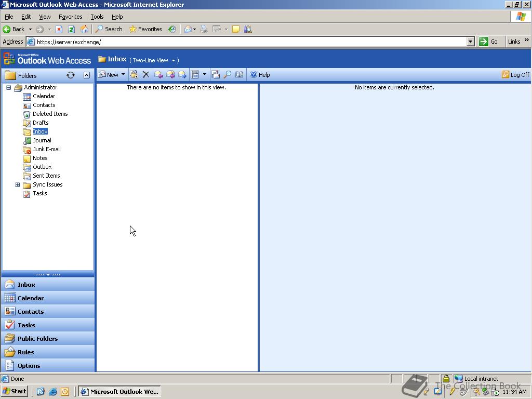Screen dimensions: 532x399
Task: Expand the Sync Issues folder
Action: [17, 184]
